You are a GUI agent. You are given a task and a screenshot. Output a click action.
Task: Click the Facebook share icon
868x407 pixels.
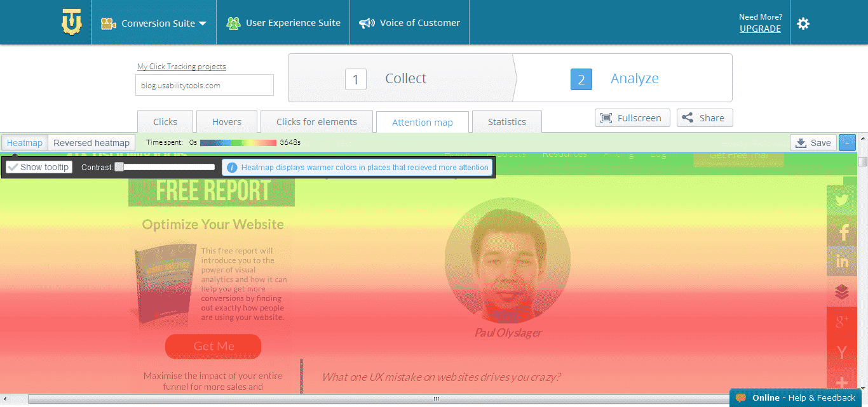[x=841, y=230]
